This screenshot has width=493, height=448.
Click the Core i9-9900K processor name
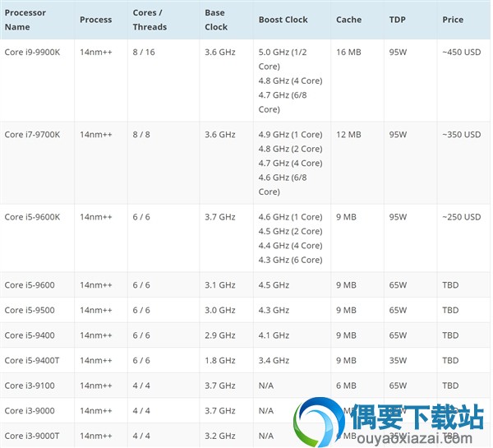pyautogui.click(x=32, y=53)
